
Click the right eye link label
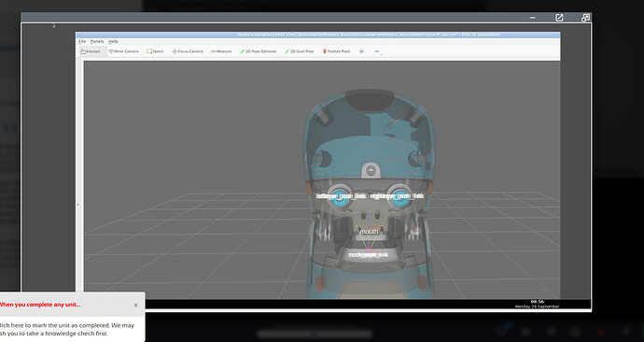click(397, 196)
